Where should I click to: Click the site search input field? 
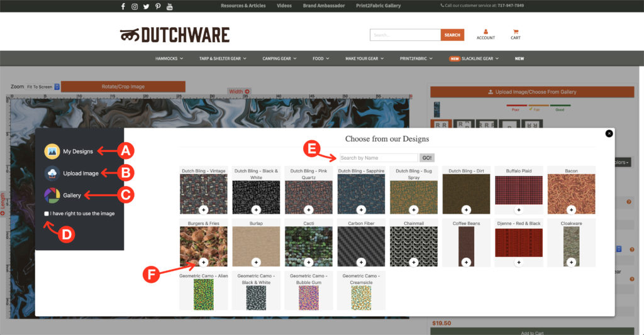click(x=405, y=35)
